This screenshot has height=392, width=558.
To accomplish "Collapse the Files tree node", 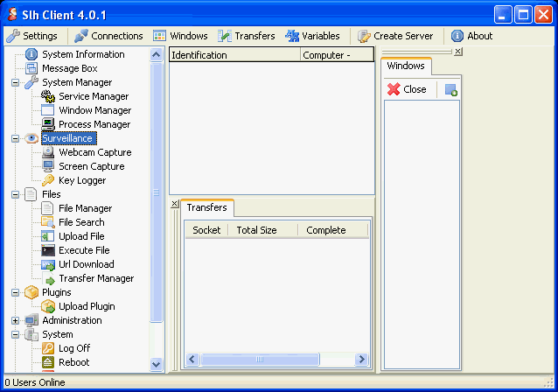I will tap(15, 194).
